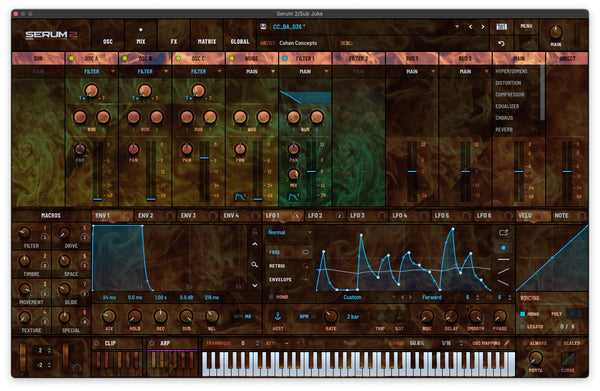Select the POLY voicing button

coord(557,314)
